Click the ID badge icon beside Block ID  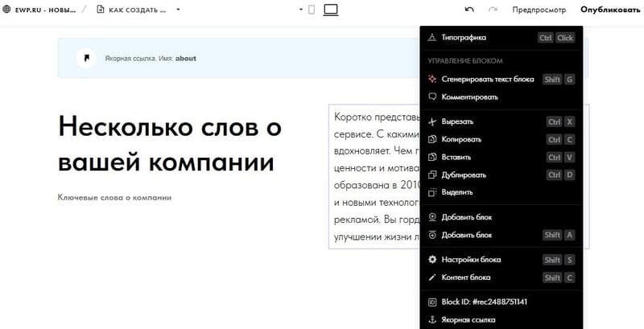click(x=432, y=302)
